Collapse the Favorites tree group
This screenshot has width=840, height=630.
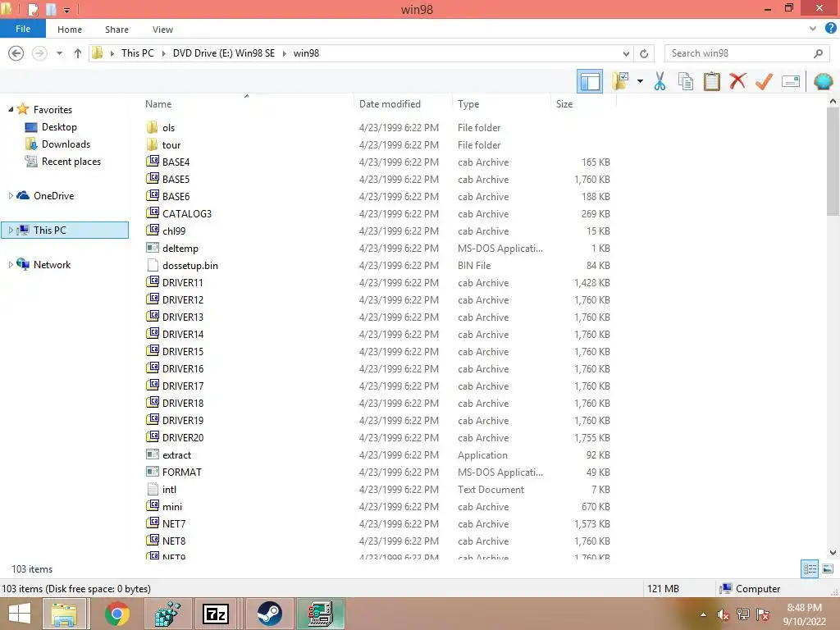click(x=11, y=109)
